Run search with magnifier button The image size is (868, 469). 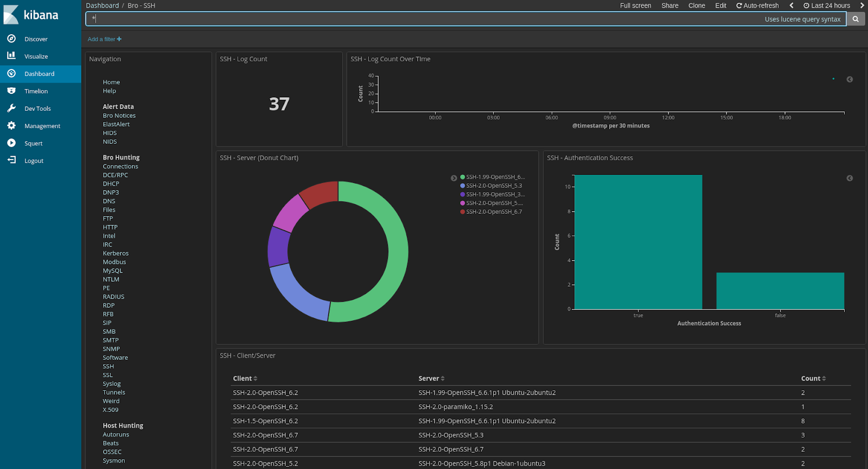coord(856,19)
